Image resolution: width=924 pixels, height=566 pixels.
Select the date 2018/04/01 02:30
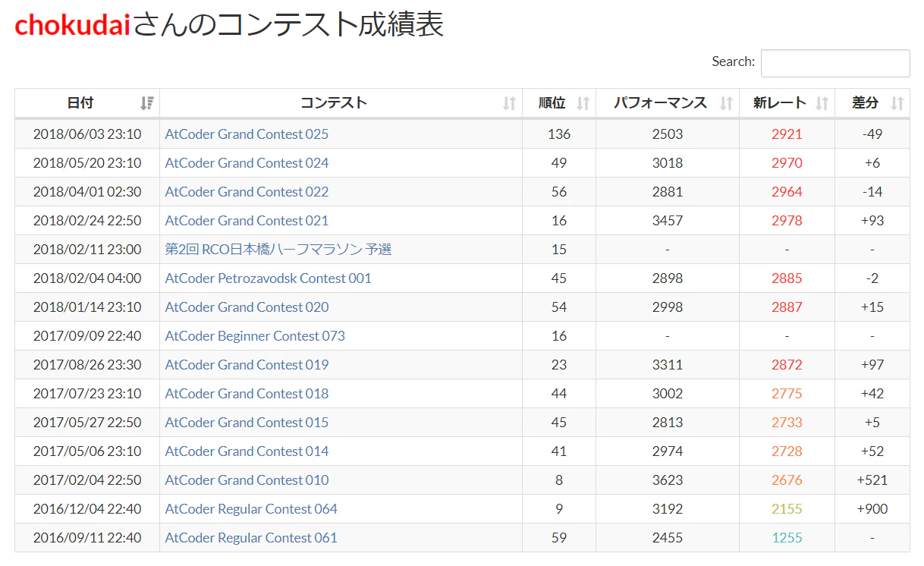pyautogui.click(x=87, y=192)
